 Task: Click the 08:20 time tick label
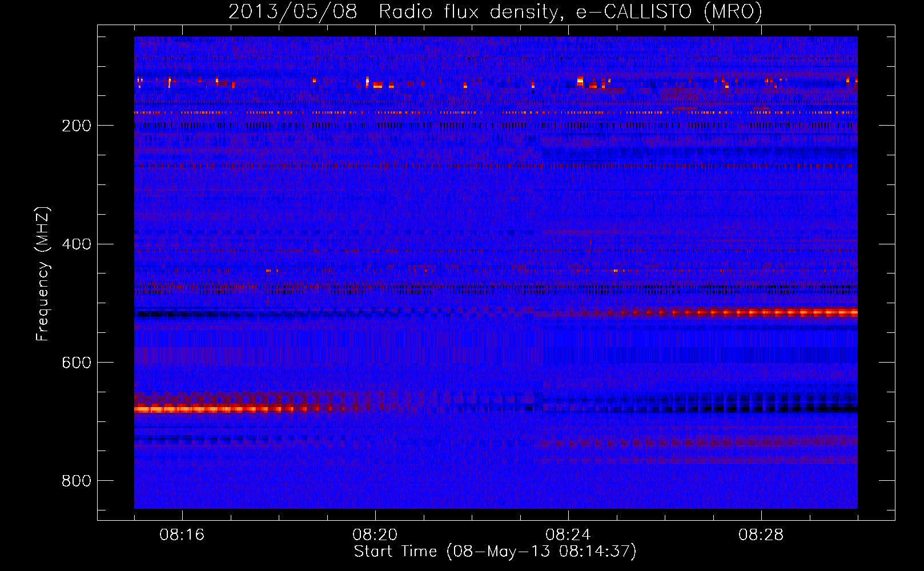375,535
